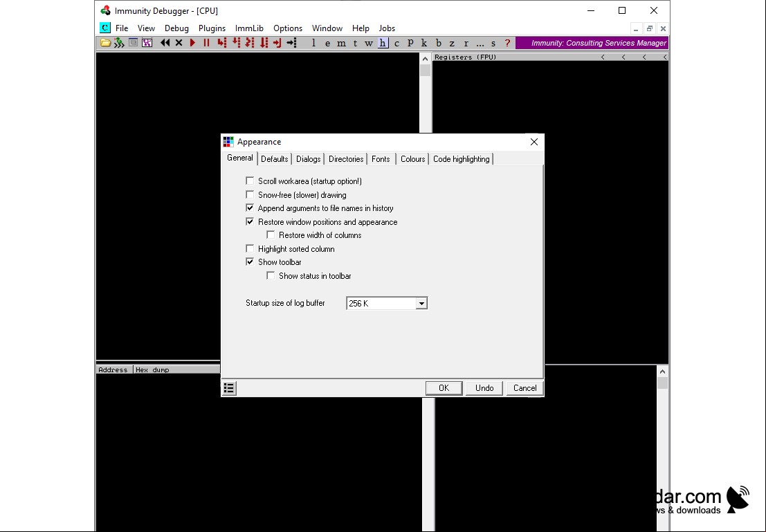
Task: Show the Log window via the 'l' button
Action: (x=313, y=43)
